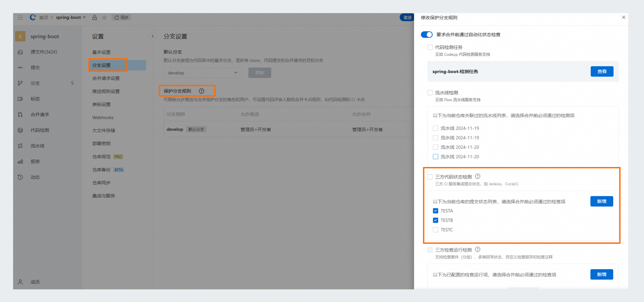Check the 代码检测任务 checkbox
The height and width of the screenshot is (302, 644).
[430, 47]
